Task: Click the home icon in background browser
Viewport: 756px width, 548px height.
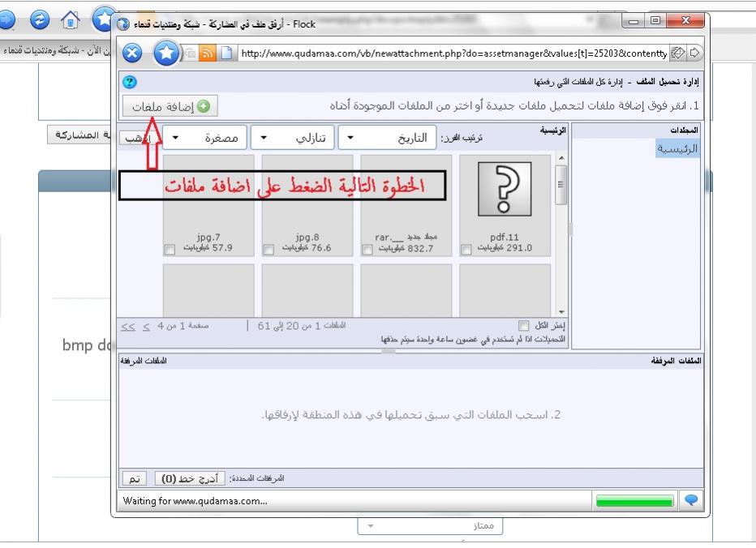Action: pos(71,18)
